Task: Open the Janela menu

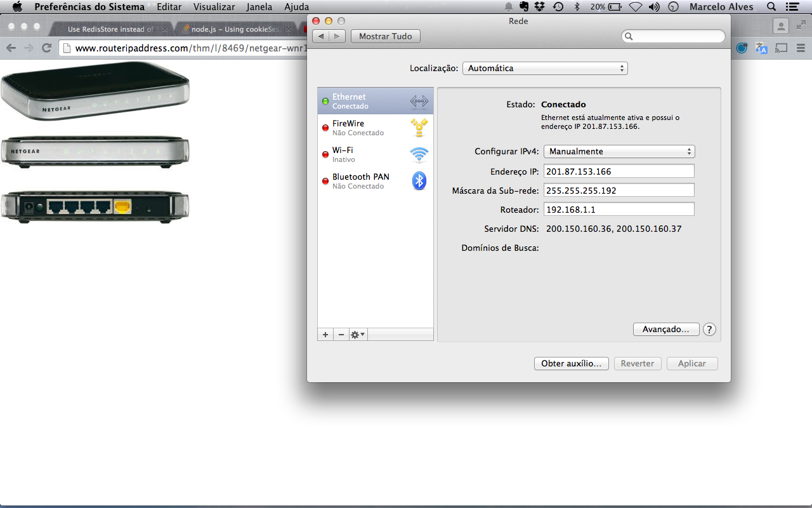Action: click(259, 7)
